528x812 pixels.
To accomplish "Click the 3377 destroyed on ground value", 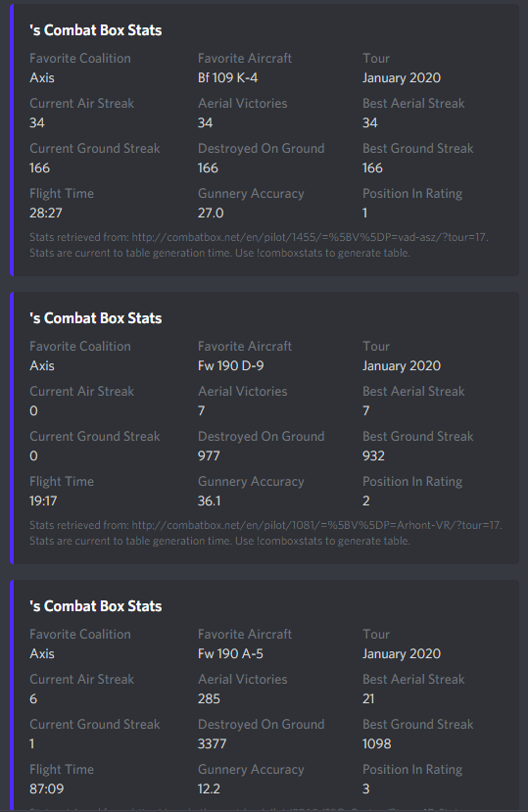I will pyautogui.click(x=212, y=744).
